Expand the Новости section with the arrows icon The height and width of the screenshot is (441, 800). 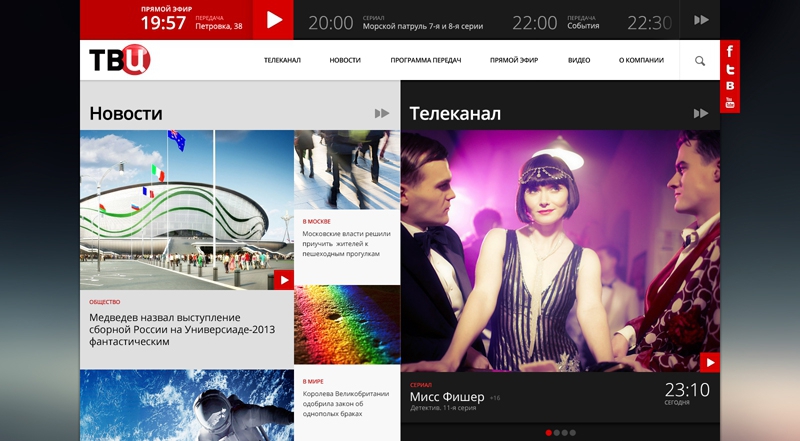click(382, 113)
